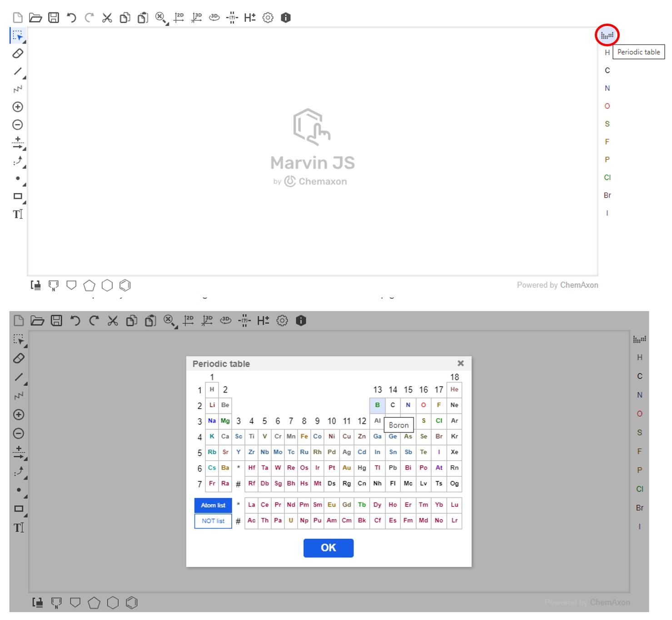This screenshot has height=620, width=672.
Task: Pick Boron (B) in periodic table
Action: pyautogui.click(x=377, y=405)
